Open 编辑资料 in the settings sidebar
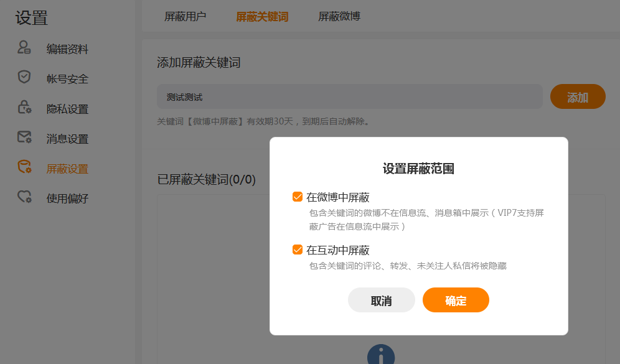This screenshot has width=620, height=364. pyautogui.click(x=67, y=49)
